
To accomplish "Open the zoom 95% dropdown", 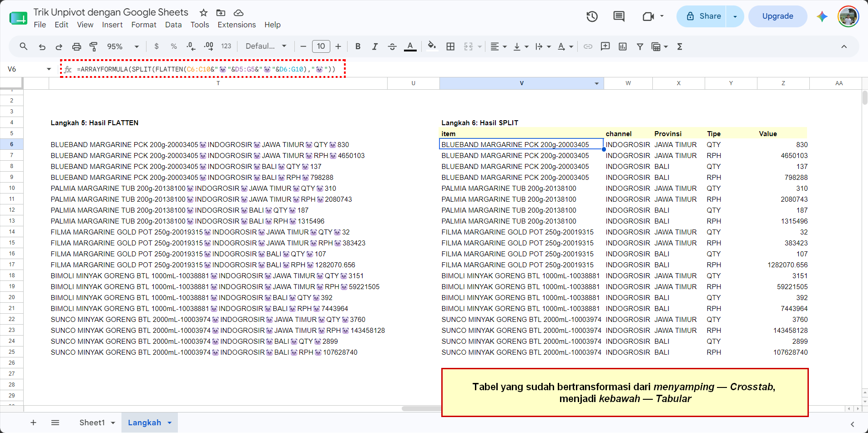I will click(123, 46).
